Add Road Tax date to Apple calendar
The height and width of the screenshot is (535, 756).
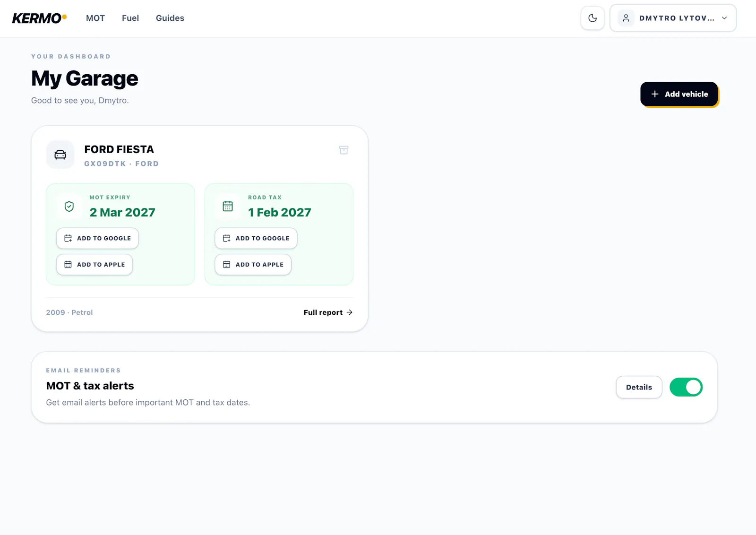(253, 265)
